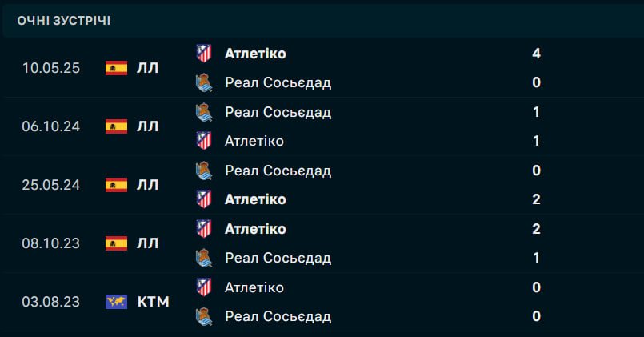Click Atlético crest in 25.05.24 match
Screen dimensions: 644x337
pyautogui.click(x=204, y=199)
